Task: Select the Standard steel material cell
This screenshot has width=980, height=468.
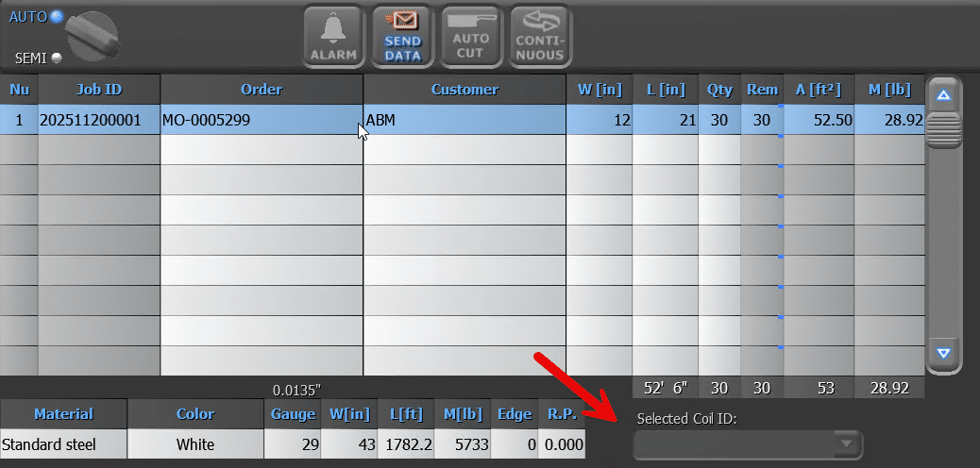Action: click(x=63, y=444)
